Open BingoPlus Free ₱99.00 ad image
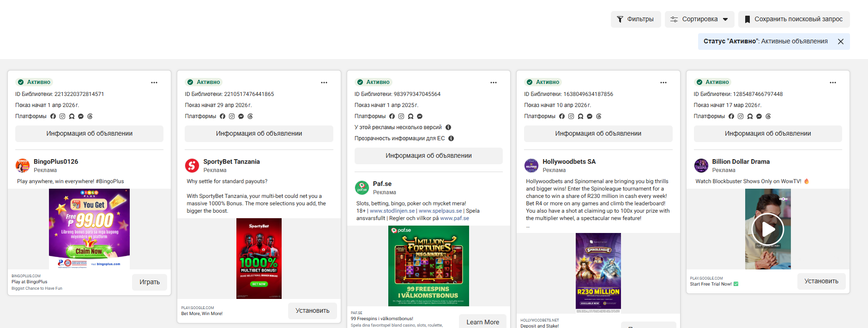This screenshot has width=868, height=328. 89,229
